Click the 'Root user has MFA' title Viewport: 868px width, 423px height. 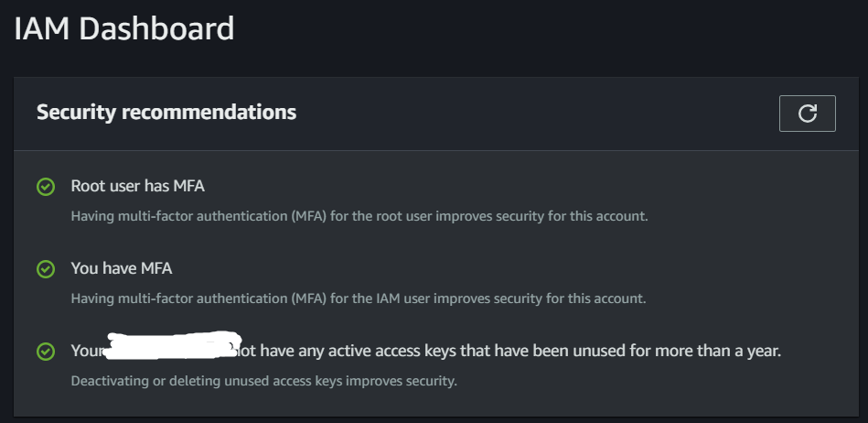[x=137, y=187]
